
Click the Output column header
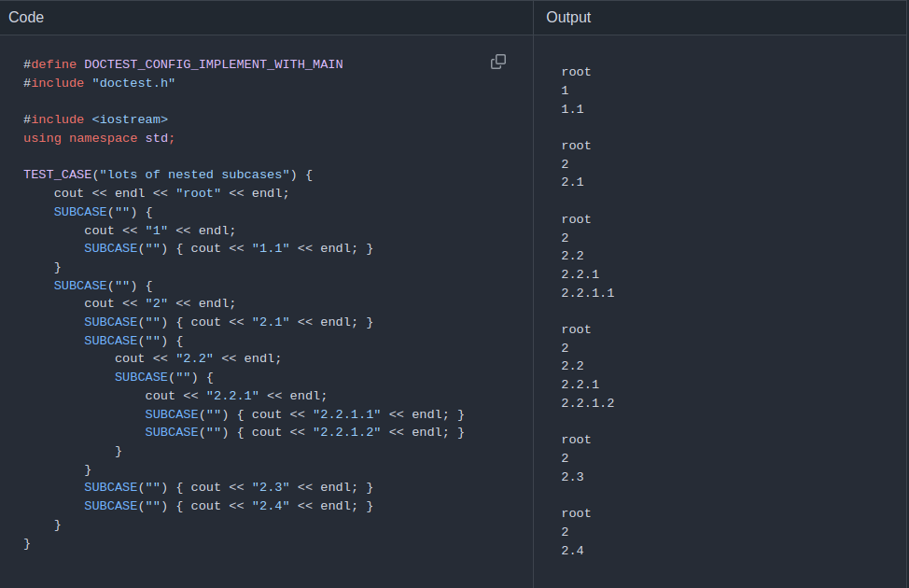pyautogui.click(x=568, y=17)
